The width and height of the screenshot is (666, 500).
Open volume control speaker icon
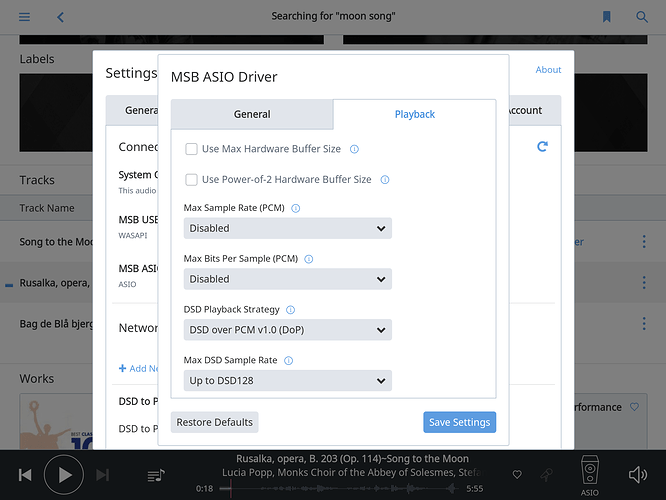coord(638,475)
